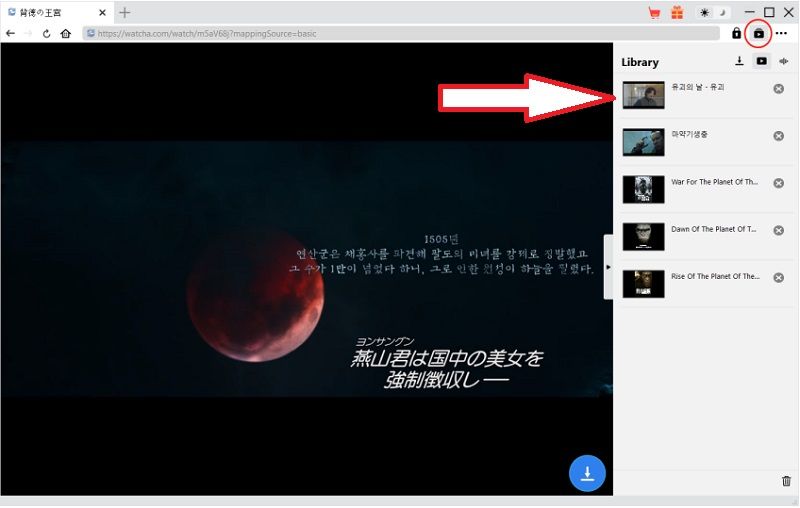
Task: Open Dawn Of The Planet thumbnail
Action: tap(643, 237)
